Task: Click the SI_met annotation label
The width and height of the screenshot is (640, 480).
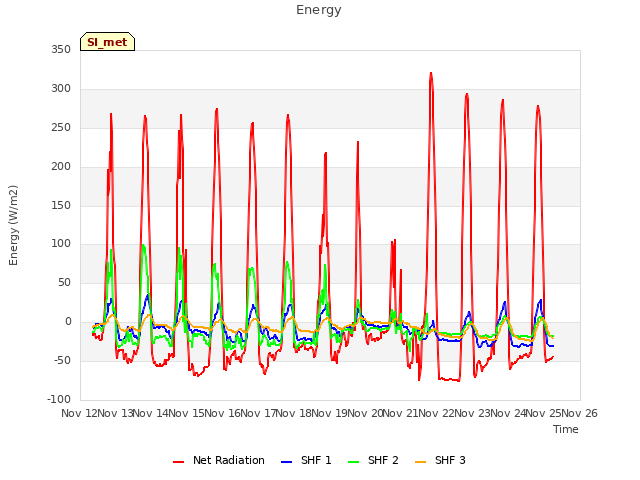Action: tap(107, 42)
